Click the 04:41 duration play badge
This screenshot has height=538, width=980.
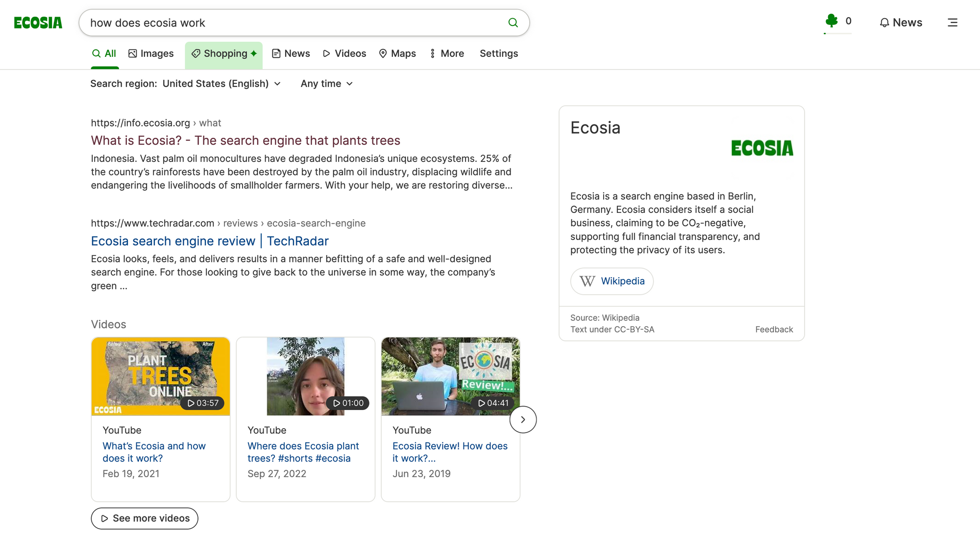492,403
